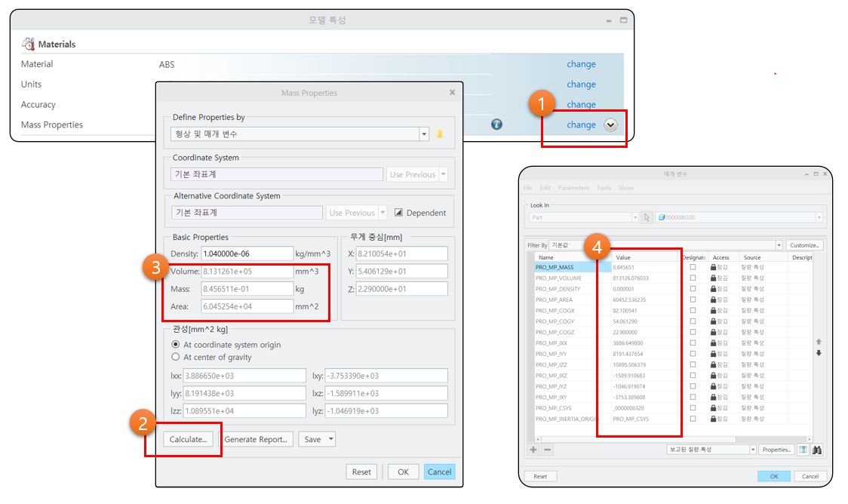Add a parameter with the plus icon
This screenshot has width=848, height=504.
tap(533, 450)
